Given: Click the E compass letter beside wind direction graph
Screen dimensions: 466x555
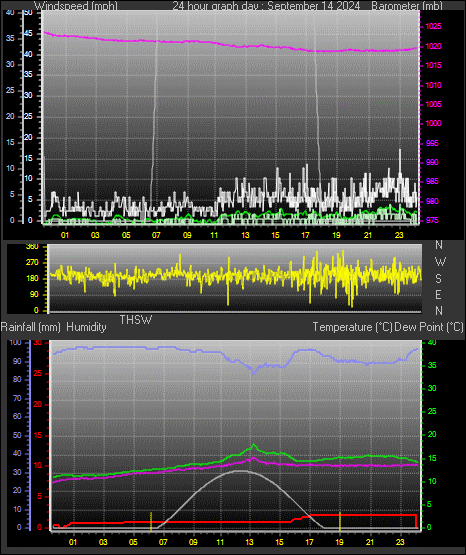Looking at the screenshot, I should [438, 294].
